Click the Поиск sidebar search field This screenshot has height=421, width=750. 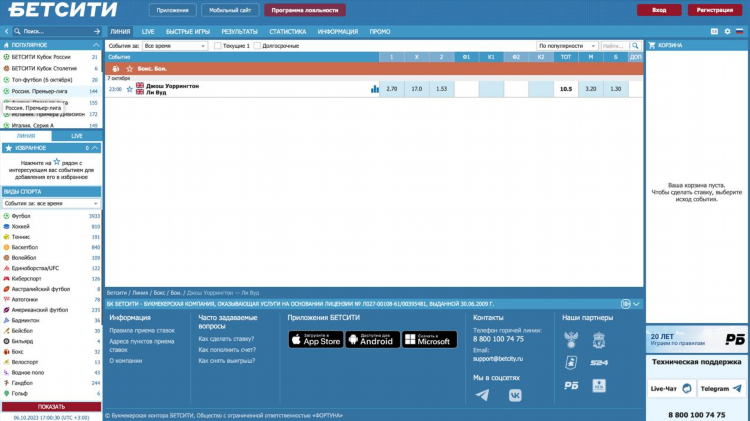pyautogui.click(x=56, y=31)
